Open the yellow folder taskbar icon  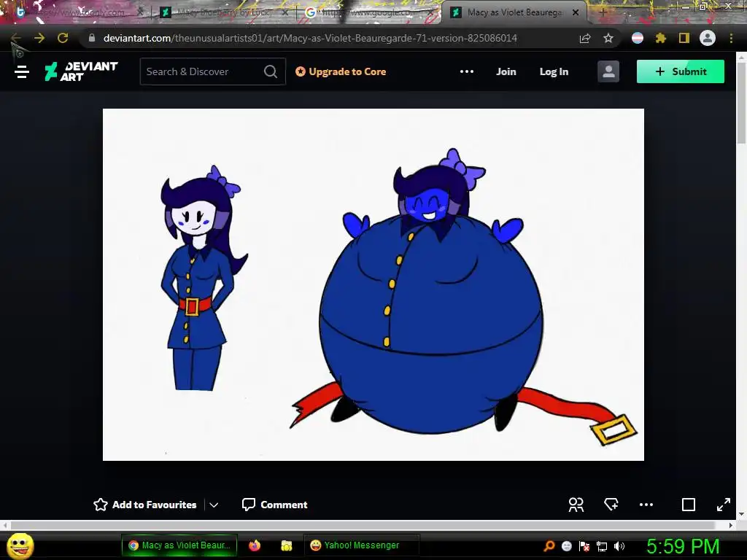point(286,545)
